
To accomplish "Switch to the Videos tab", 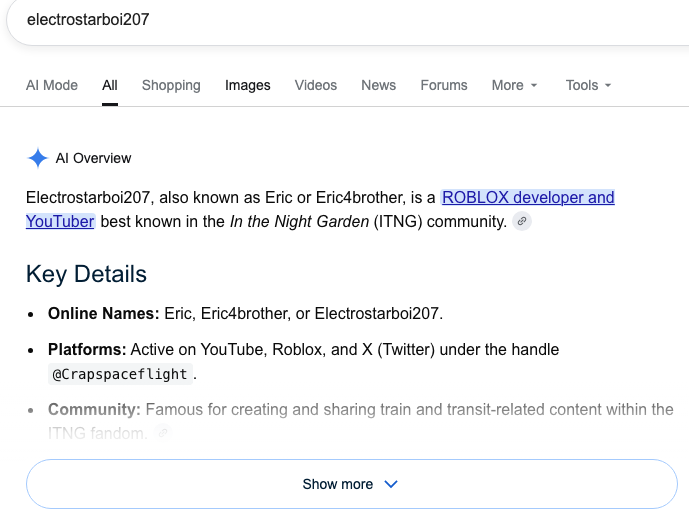I will pyautogui.click(x=315, y=85).
